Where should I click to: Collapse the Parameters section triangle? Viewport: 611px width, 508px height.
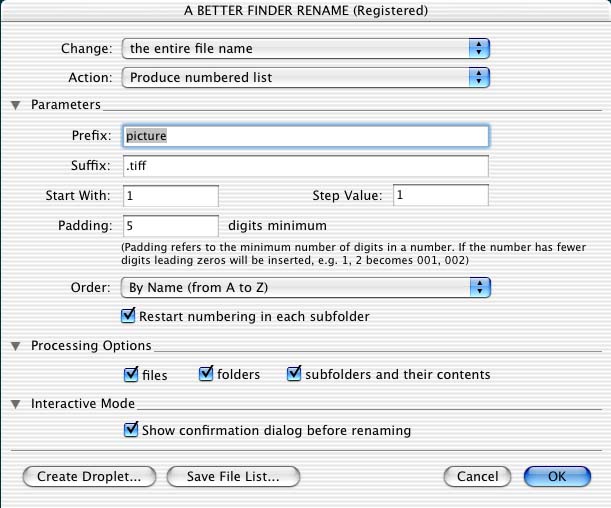tap(16, 105)
